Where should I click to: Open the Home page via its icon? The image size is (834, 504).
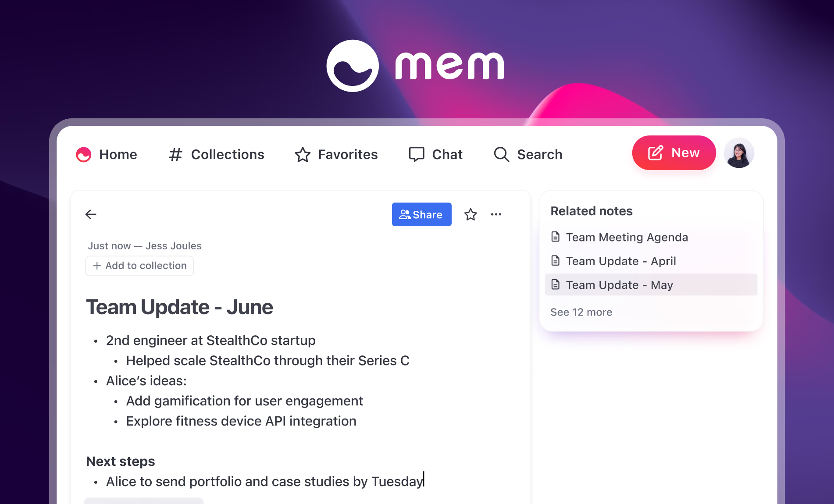(83, 155)
